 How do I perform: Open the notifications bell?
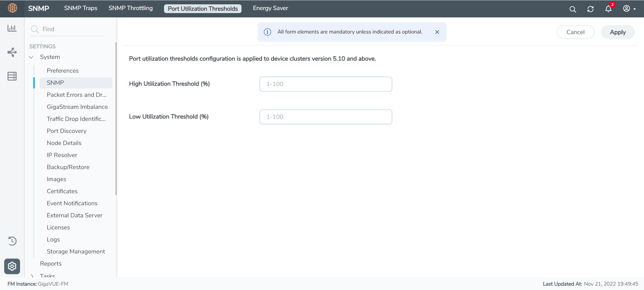point(608,9)
